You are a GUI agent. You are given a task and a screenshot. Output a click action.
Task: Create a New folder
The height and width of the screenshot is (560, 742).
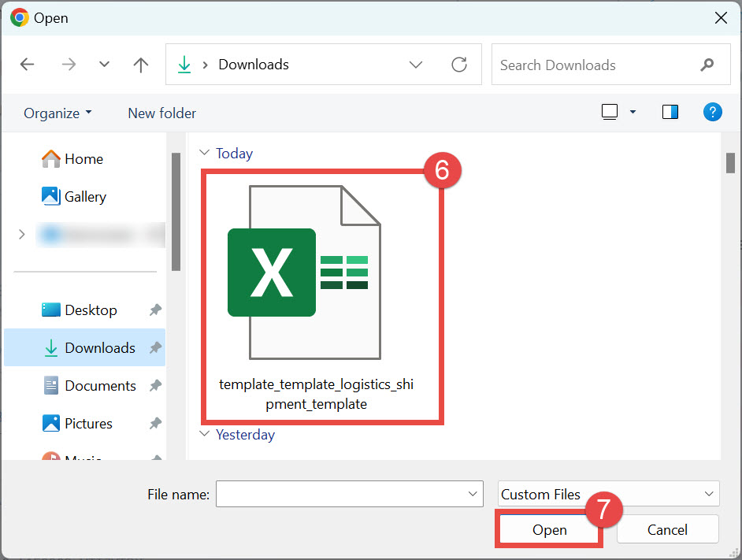(x=161, y=113)
